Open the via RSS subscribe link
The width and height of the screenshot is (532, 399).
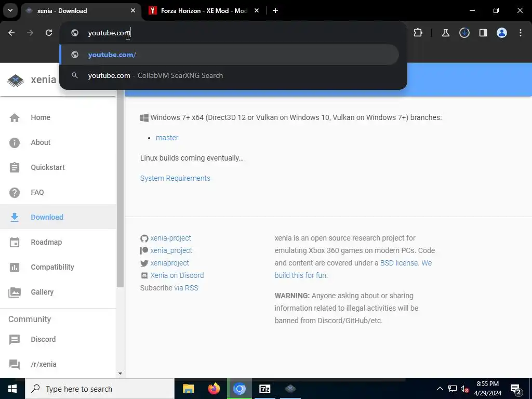[187, 288]
